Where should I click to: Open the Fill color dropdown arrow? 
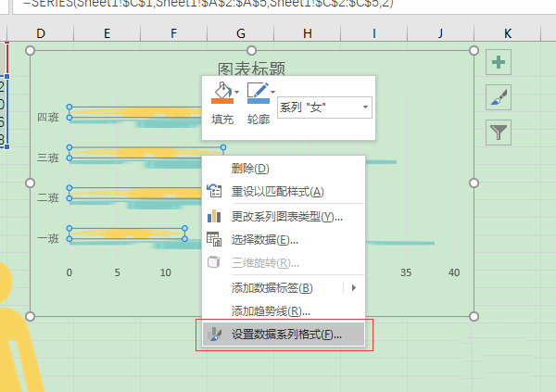237,93
